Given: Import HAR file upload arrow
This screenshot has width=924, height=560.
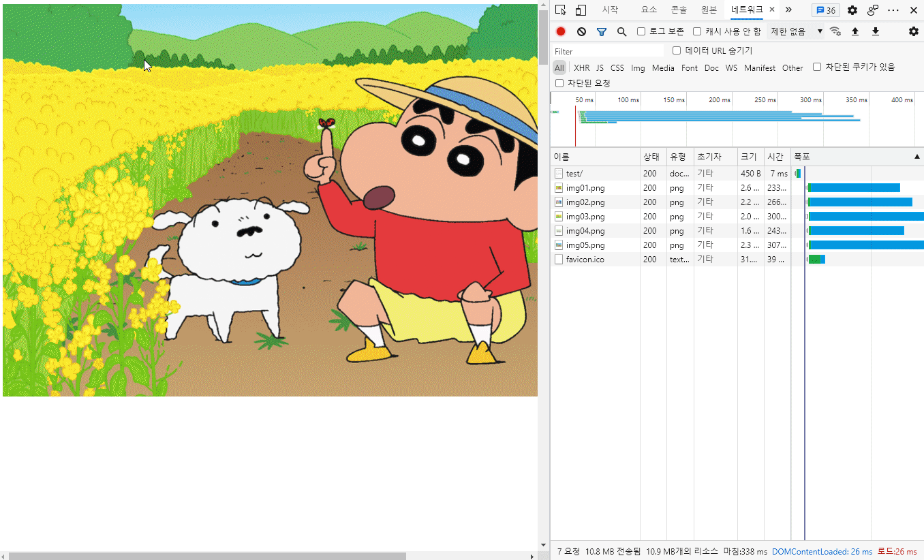Looking at the screenshot, I should tap(855, 31).
